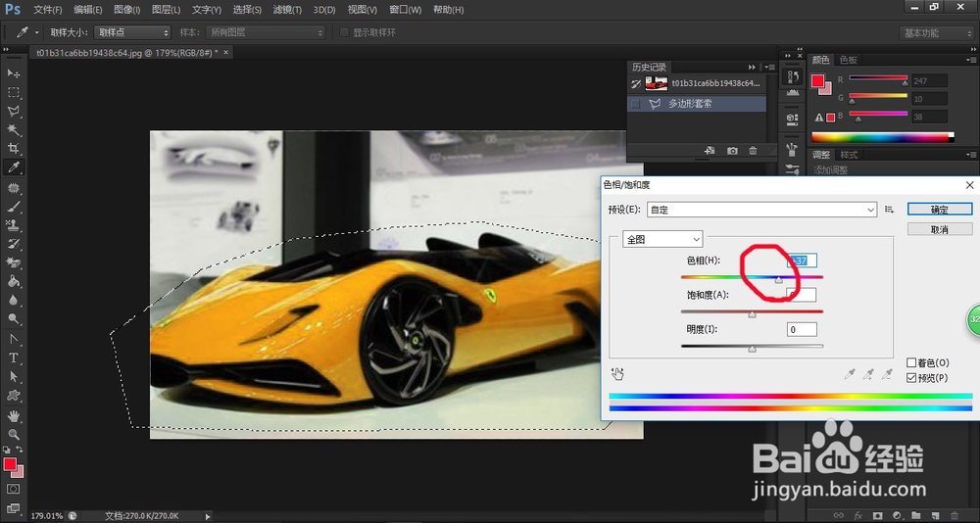Click the Change Screen Mode icon
The width and height of the screenshot is (980, 523).
pos(13,508)
